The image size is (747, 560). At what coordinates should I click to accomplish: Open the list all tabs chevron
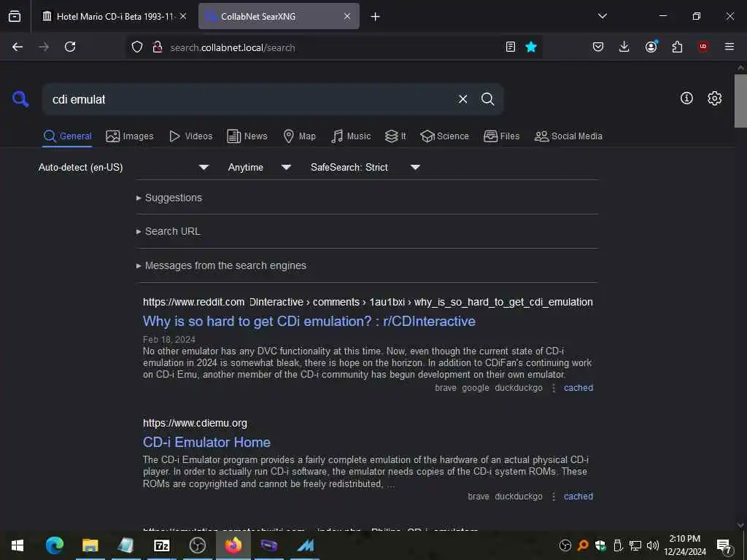[x=602, y=16]
